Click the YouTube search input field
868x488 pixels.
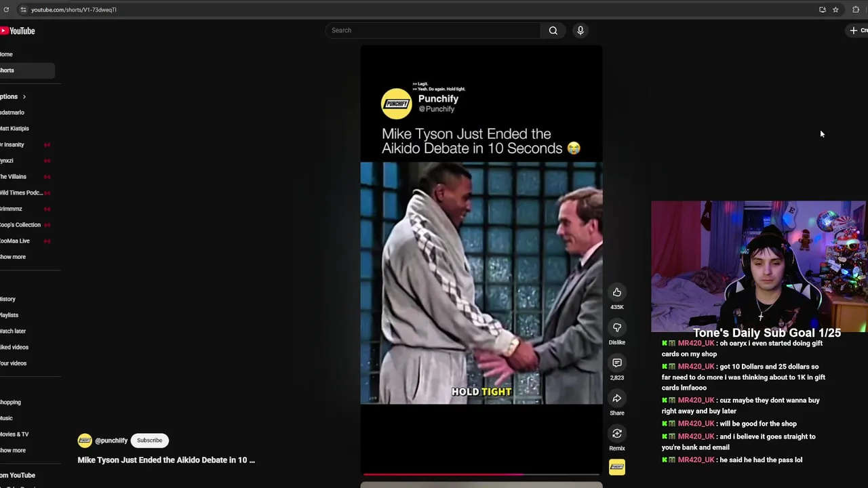click(x=433, y=30)
